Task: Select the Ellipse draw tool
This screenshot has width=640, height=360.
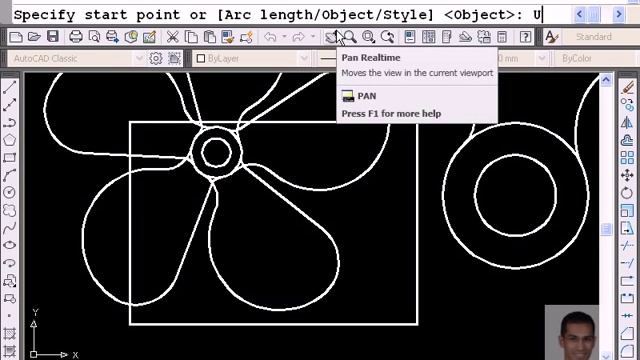Action: pos(9,245)
